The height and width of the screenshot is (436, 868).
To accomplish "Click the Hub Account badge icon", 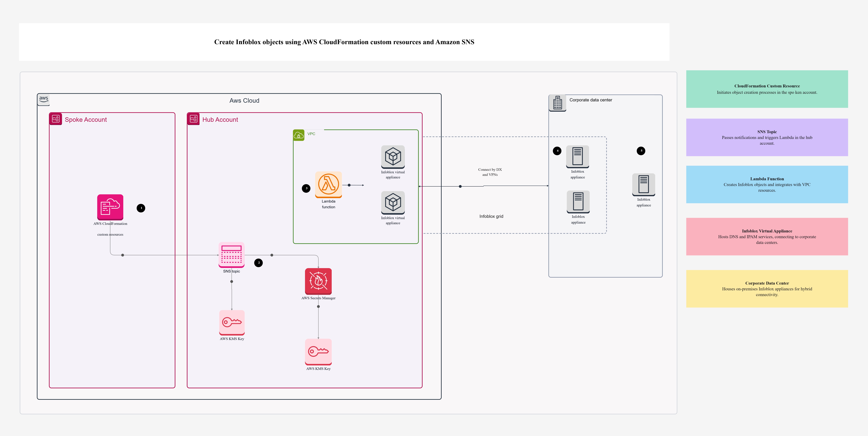I will click(193, 119).
